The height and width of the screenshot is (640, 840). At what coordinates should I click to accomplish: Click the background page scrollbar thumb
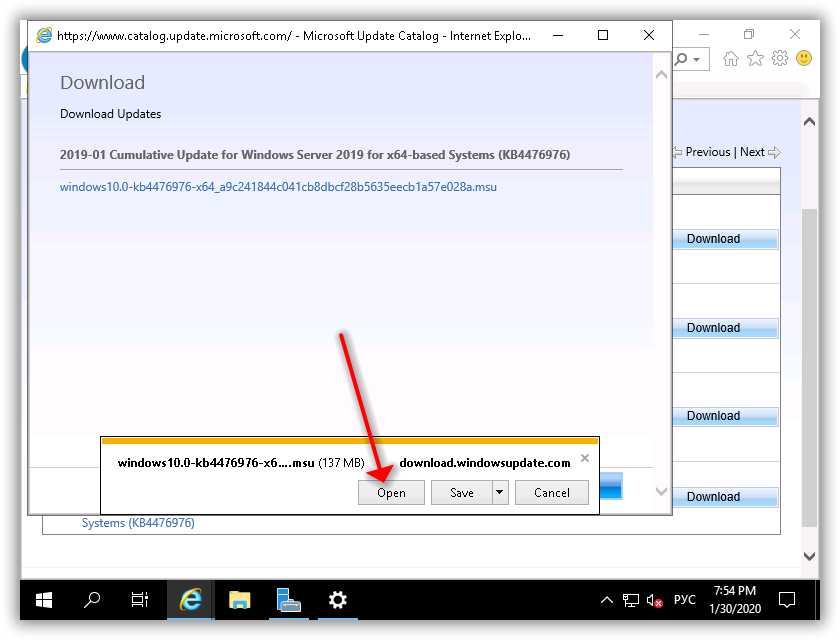click(809, 367)
